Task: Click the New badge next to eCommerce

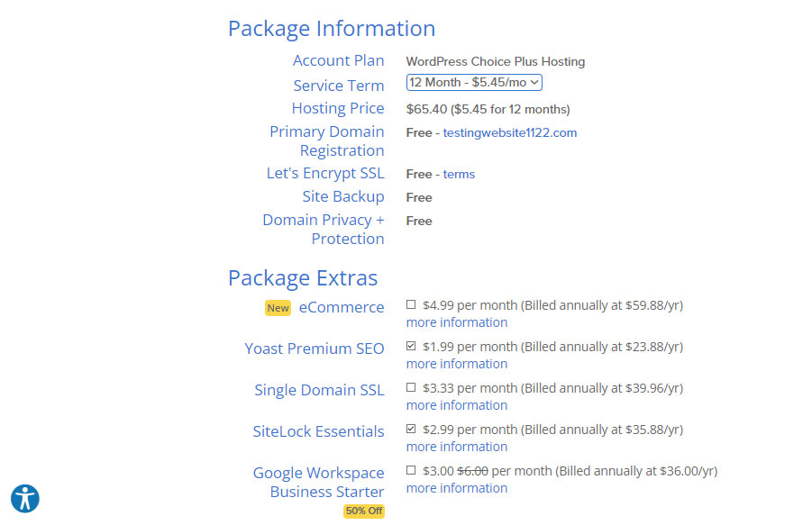Action: click(278, 308)
